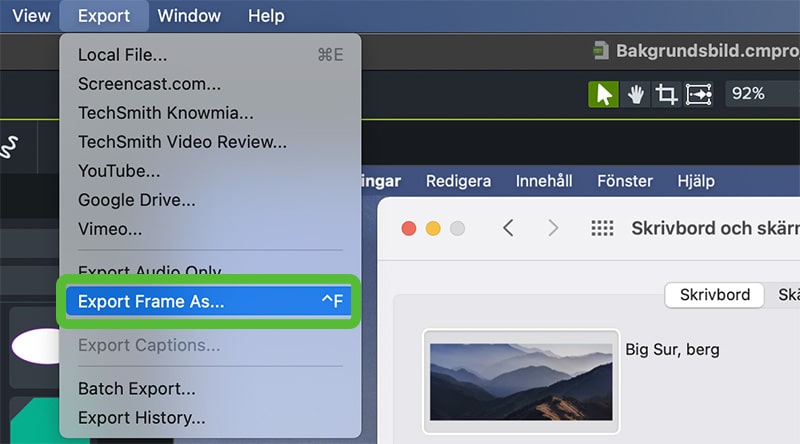Click red close button of preferences window
Screen dimensions: 800x444
point(409,228)
